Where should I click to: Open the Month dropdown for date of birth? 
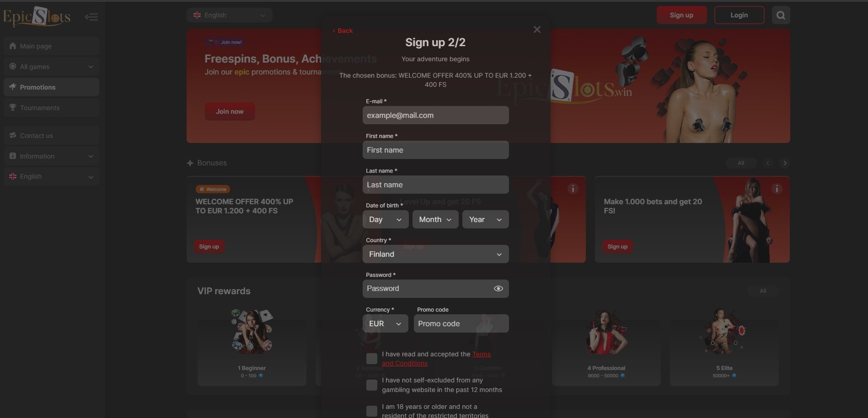point(435,219)
